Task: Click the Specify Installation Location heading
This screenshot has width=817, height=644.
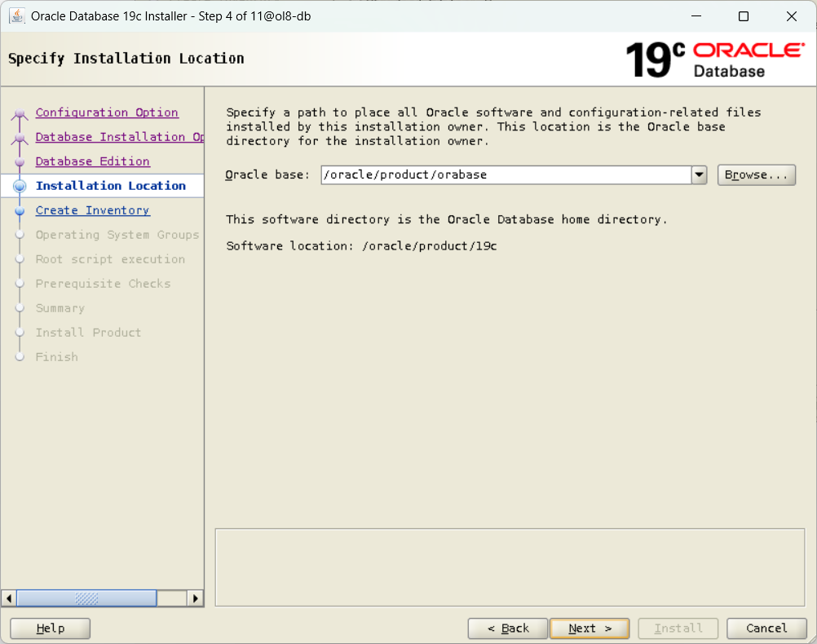Action: pos(126,59)
